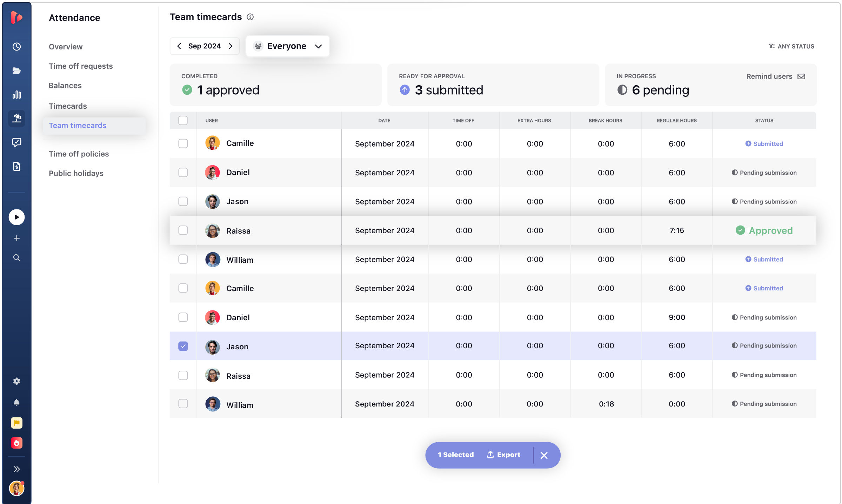The width and height of the screenshot is (842, 504).
Task: Go to previous month from Sep 2024
Action: [x=179, y=46]
